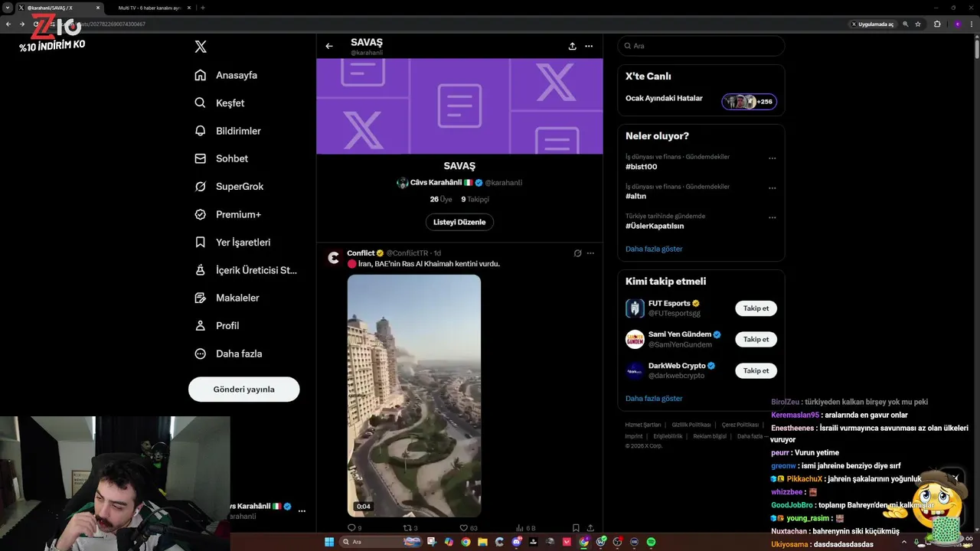The width and height of the screenshot is (980, 551).
Task: Open more options for #altın trend
Action: 772,188
